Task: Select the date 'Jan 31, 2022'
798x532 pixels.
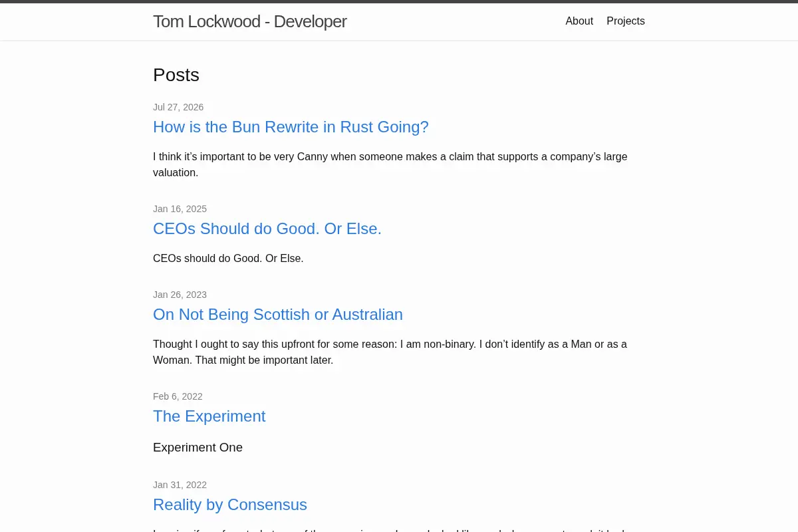Action: click(180, 485)
